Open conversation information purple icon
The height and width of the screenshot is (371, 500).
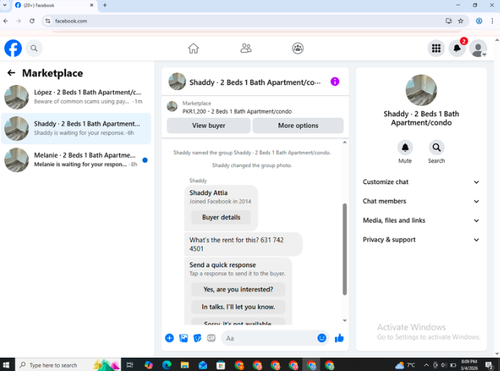pos(335,82)
